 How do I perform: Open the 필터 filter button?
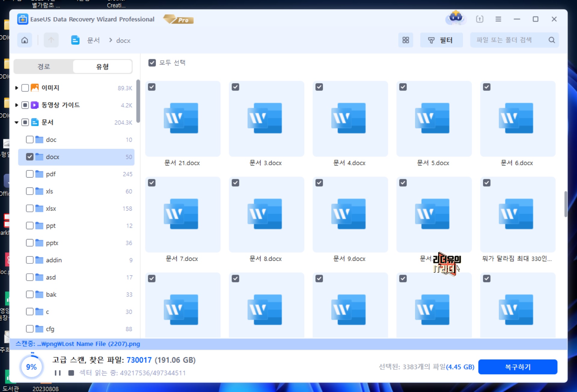[441, 40]
